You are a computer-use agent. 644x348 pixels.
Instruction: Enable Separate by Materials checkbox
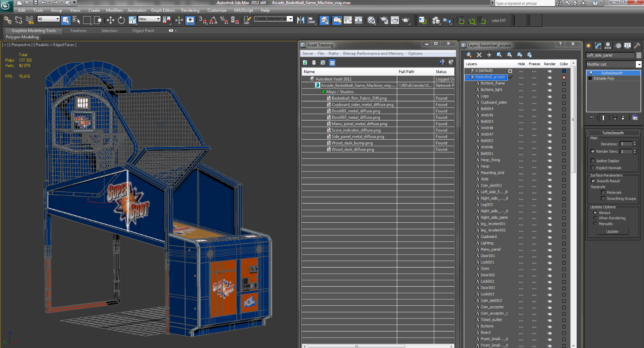pyautogui.click(x=603, y=192)
